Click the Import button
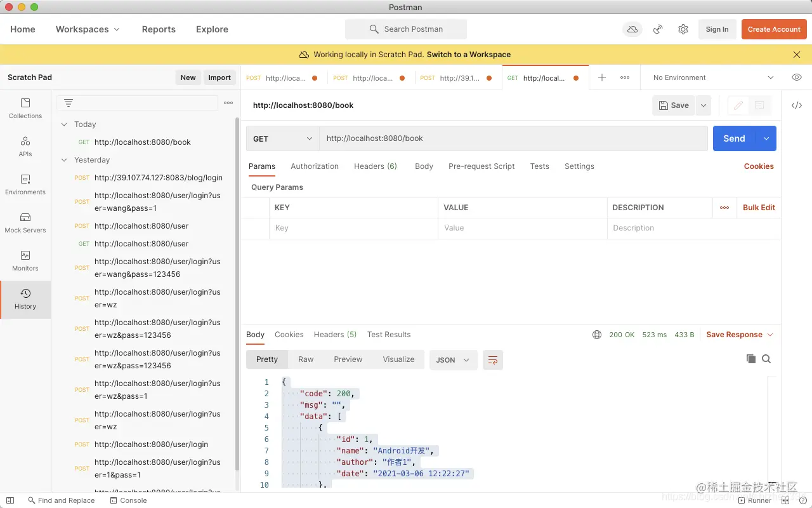 pos(219,77)
